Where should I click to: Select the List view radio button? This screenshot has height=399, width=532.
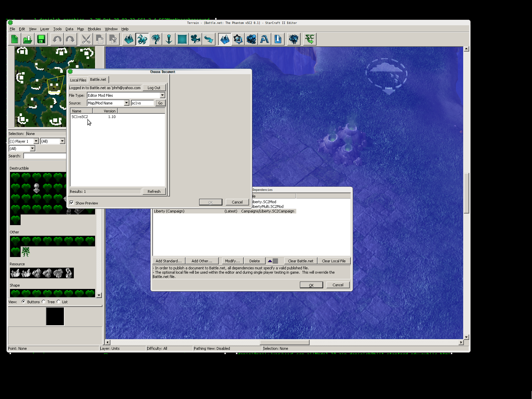[59, 302]
